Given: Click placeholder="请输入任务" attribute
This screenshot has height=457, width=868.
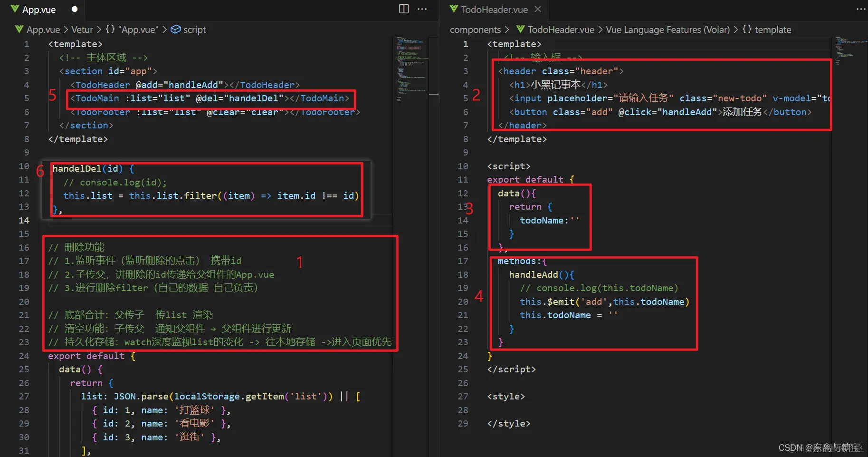Looking at the screenshot, I should (x=610, y=98).
